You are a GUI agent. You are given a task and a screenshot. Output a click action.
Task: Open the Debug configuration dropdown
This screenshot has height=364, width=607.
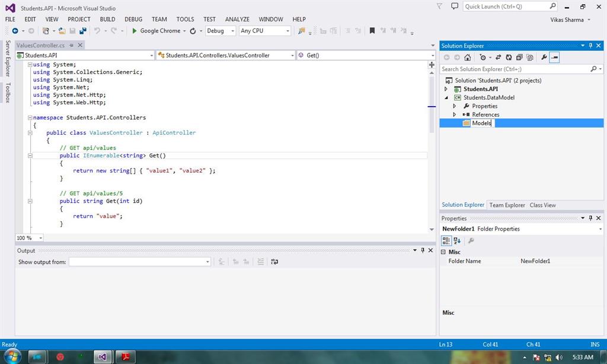click(x=221, y=31)
